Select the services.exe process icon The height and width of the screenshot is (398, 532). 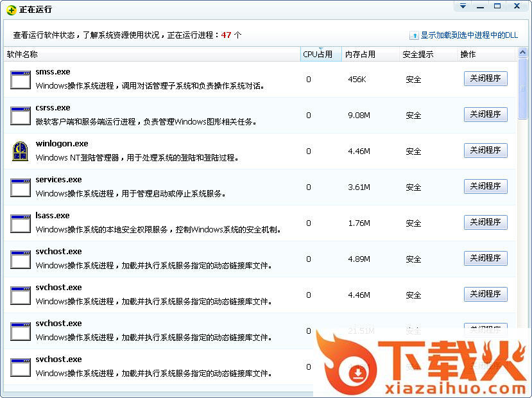[x=21, y=187]
